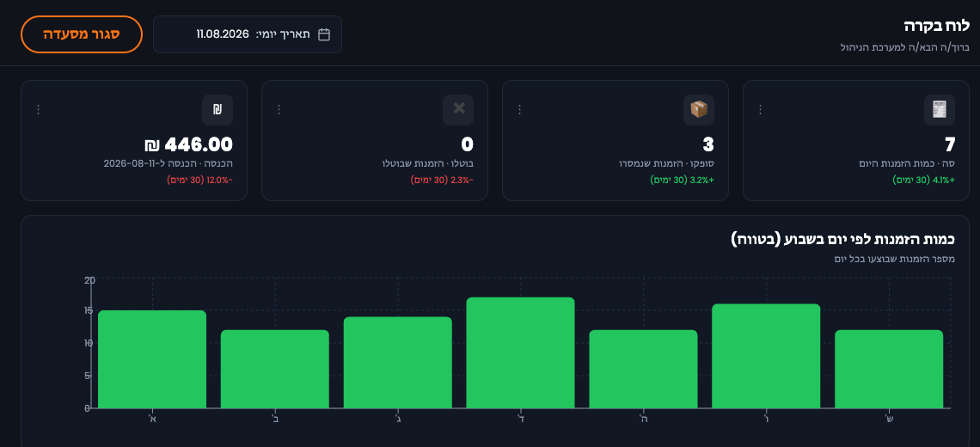
Task: Click the +3.2% (30 ימים) trend text
Action: tap(683, 180)
